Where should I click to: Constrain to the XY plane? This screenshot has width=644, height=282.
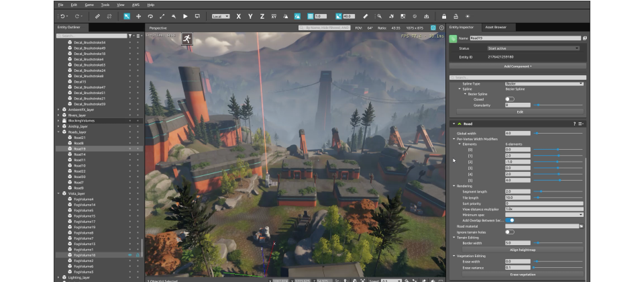tap(274, 16)
